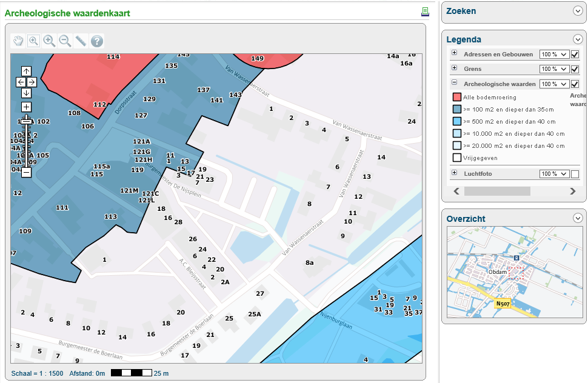Click the Nijenburglaan street label
588x383 pixels.
(336, 321)
